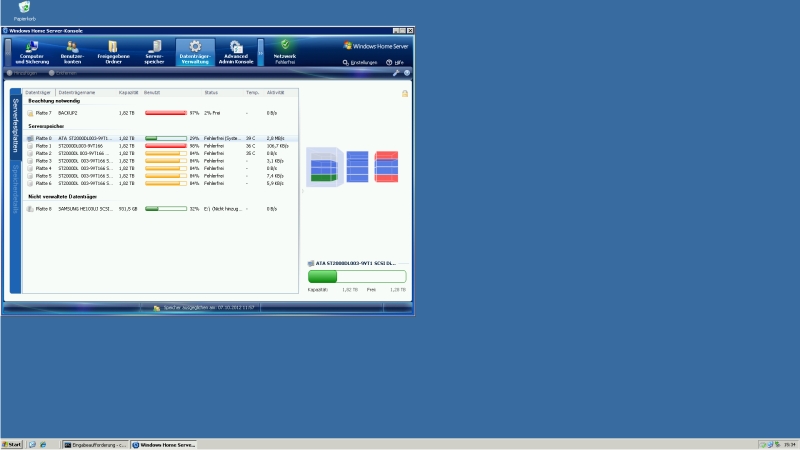Open Freigegebene Ordner section
Image resolution: width=800 pixels, height=450 pixels.
coord(113,52)
